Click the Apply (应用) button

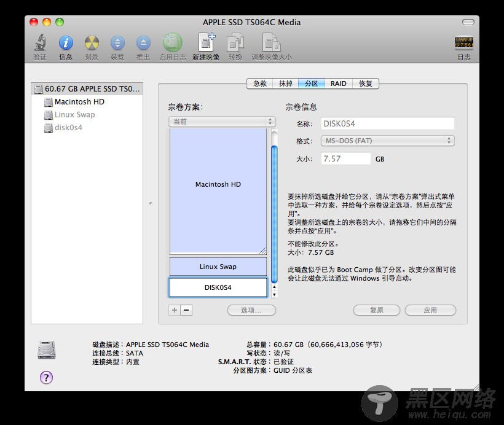point(430,310)
